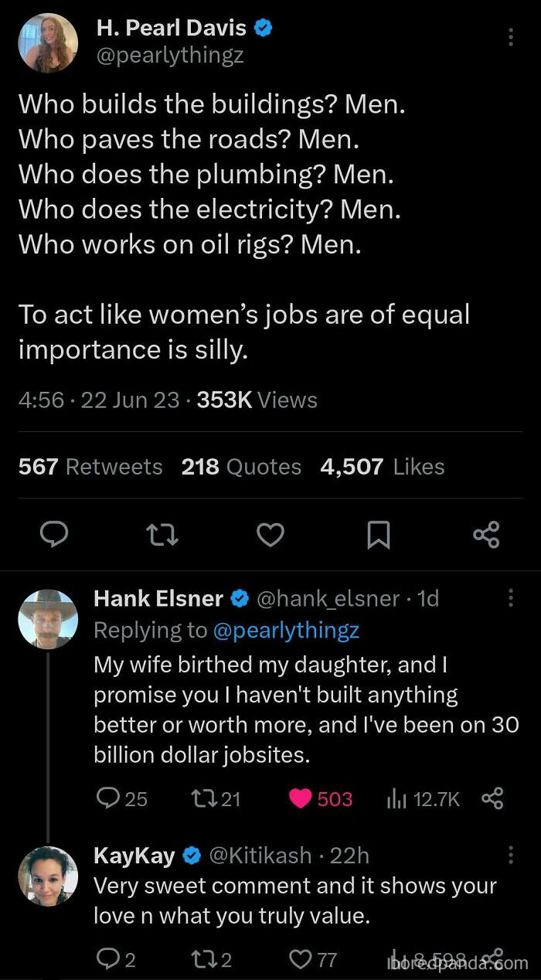541x980 pixels.
Task: Open the 218 Quotes list
Action: 241,466
